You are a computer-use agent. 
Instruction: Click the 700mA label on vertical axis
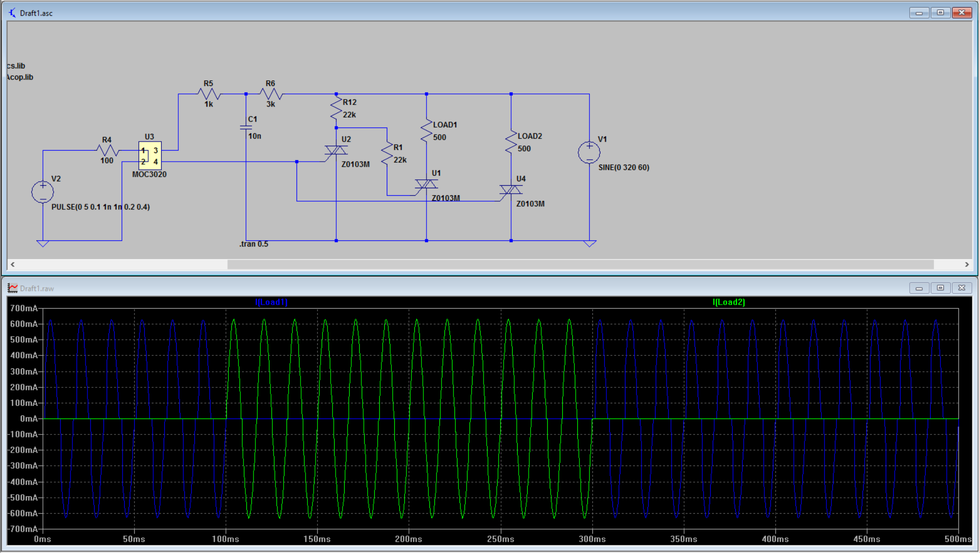24,308
